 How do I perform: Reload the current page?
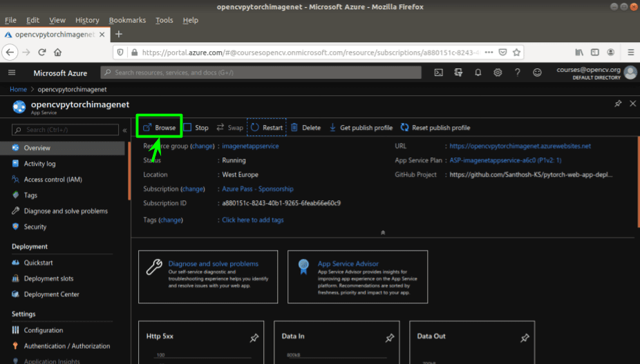pos(42,52)
